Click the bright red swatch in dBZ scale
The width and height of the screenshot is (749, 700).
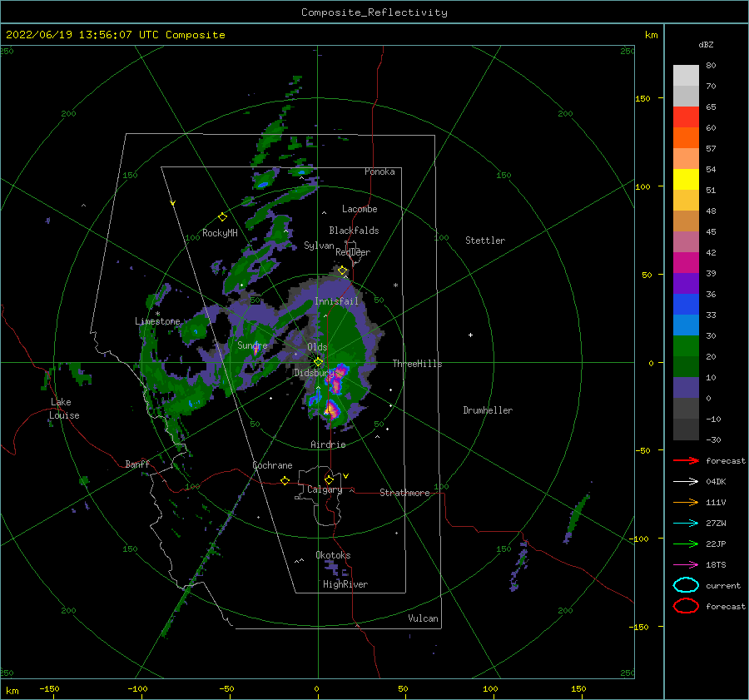click(x=686, y=117)
